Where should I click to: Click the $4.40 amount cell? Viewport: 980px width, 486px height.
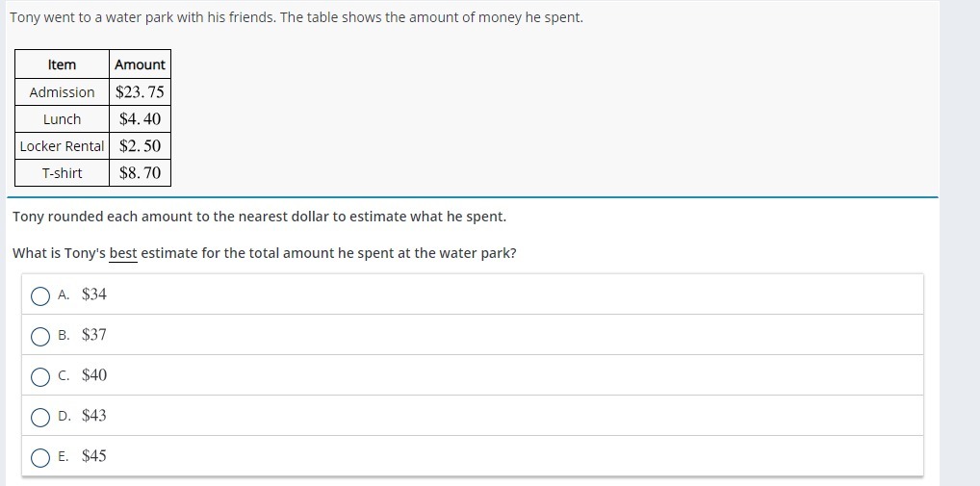point(140,119)
